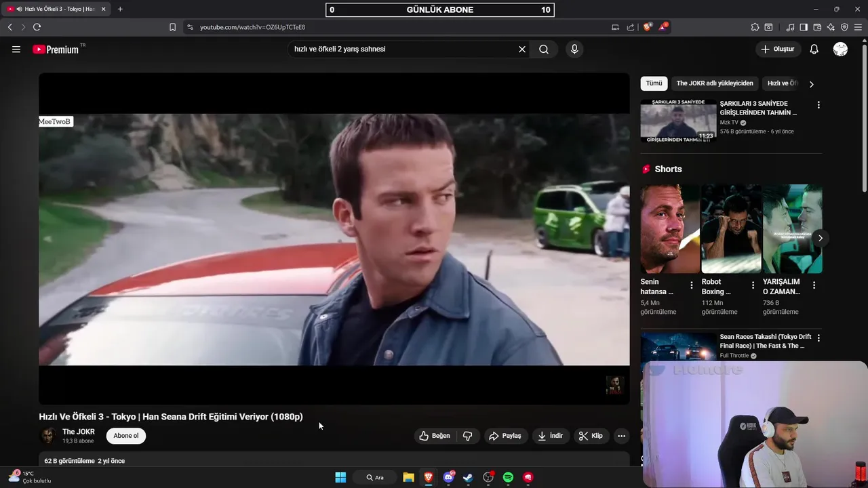Select The JOKR adlı yükleyiciden chip
868x488 pixels.
click(x=715, y=83)
